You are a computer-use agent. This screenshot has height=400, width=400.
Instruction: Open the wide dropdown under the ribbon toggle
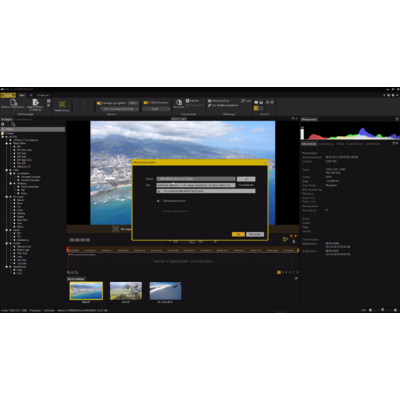coord(120,109)
